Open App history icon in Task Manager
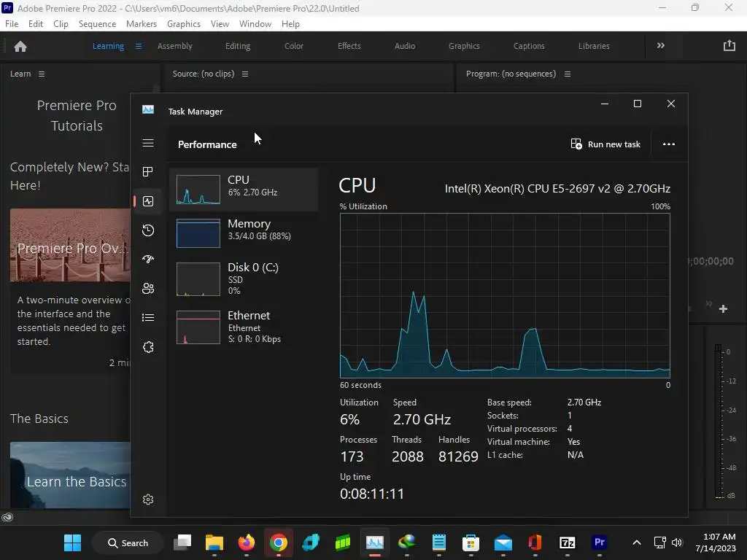The image size is (747, 560). [148, 230]
